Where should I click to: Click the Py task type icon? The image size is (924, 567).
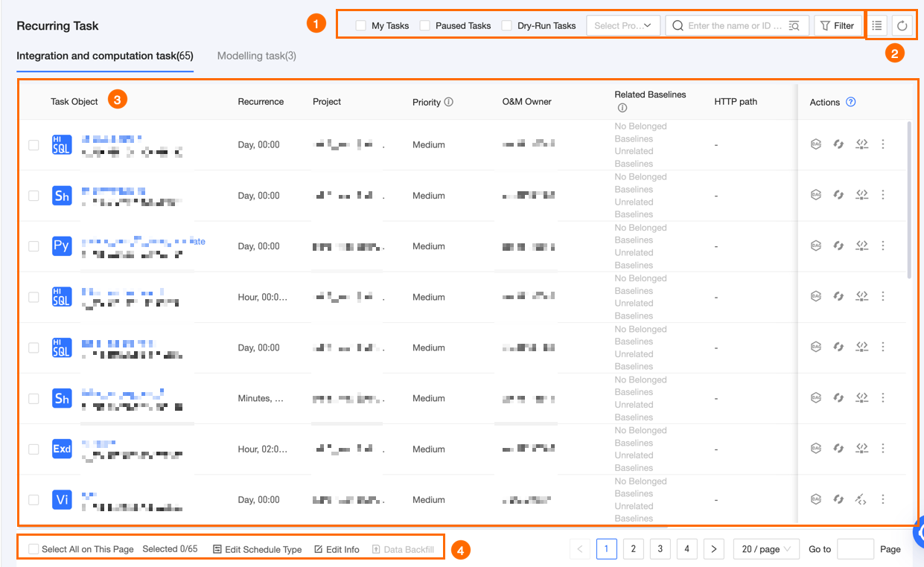point(62,246)
